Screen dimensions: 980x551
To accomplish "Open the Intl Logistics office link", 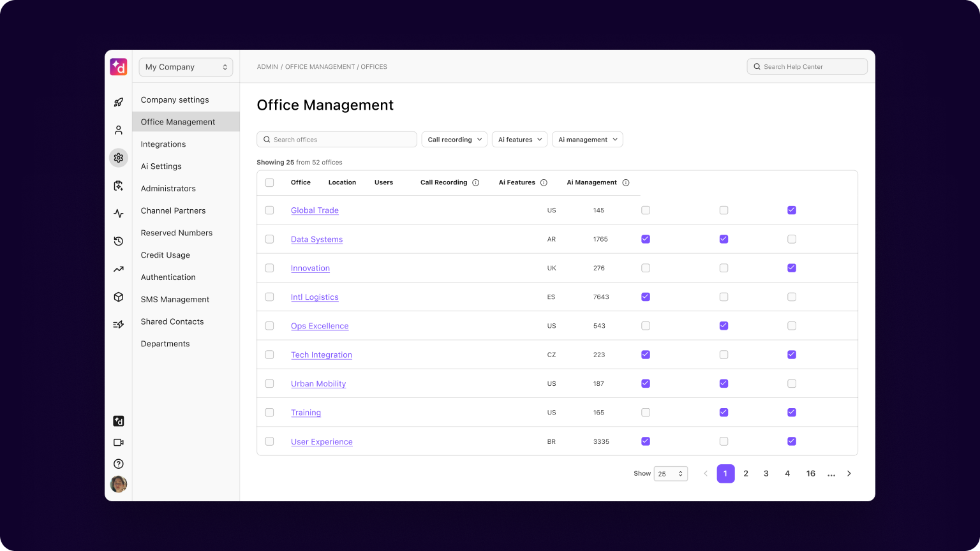I will [315, 297].
